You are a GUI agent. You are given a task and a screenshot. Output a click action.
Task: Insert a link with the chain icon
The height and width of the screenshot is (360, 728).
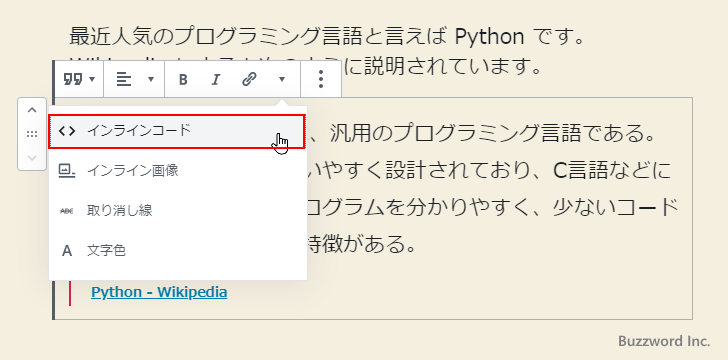pos(249,80)
